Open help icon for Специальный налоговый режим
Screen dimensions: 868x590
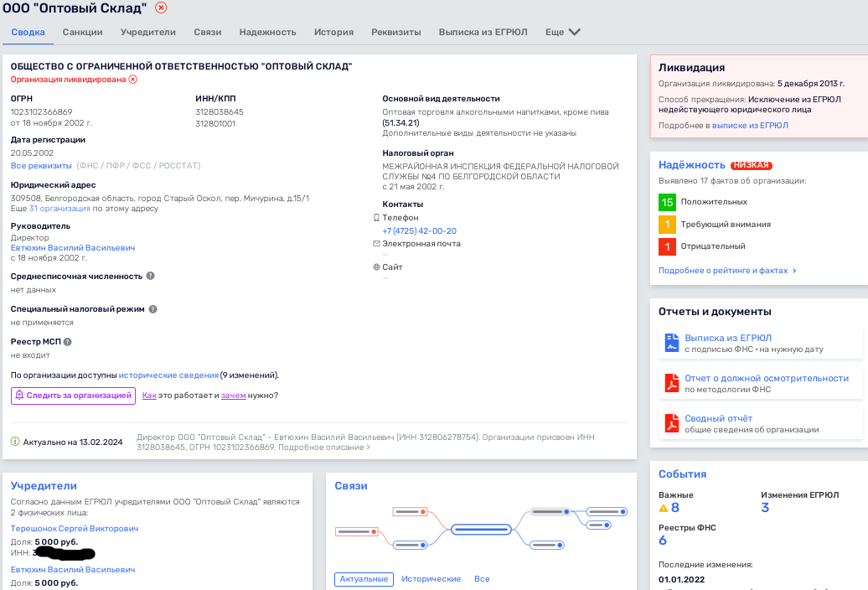[152, 309]
